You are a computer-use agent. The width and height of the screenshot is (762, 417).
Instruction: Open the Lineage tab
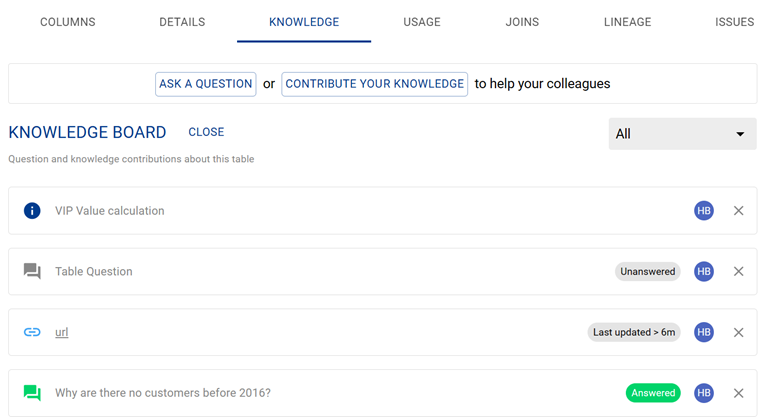coord(627,22)
